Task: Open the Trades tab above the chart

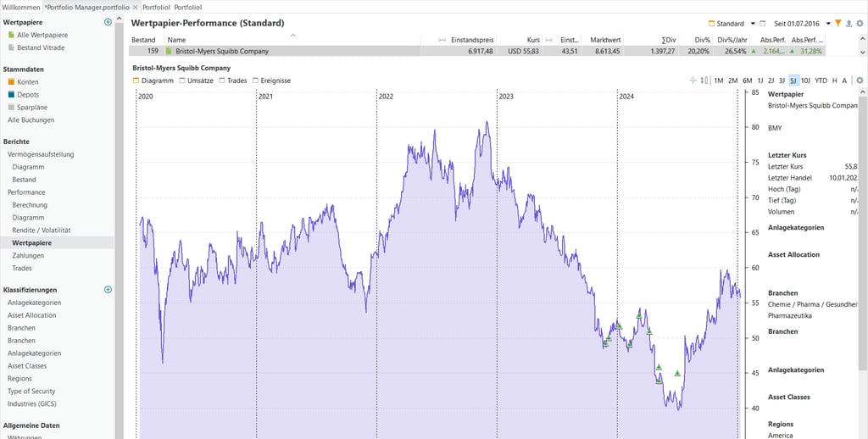Action: point(233,81)
